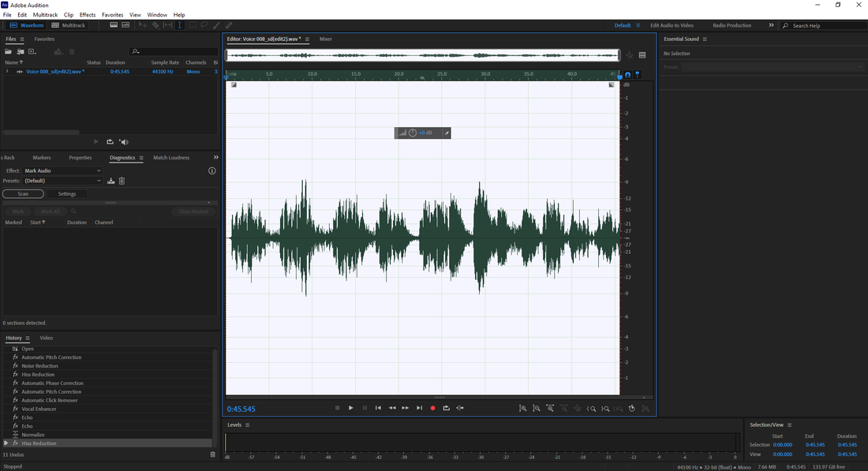Click the red Record button
The width and height of the screenshot is (868, 471).
click(432, 408)
